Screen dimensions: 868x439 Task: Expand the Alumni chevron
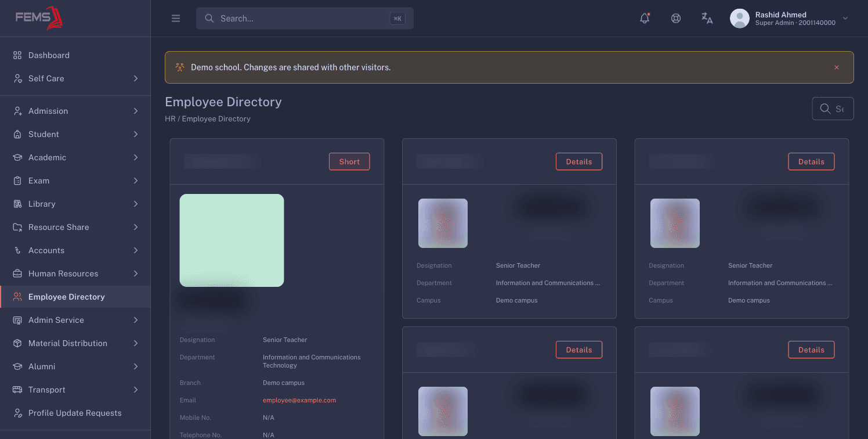point(136,366)
